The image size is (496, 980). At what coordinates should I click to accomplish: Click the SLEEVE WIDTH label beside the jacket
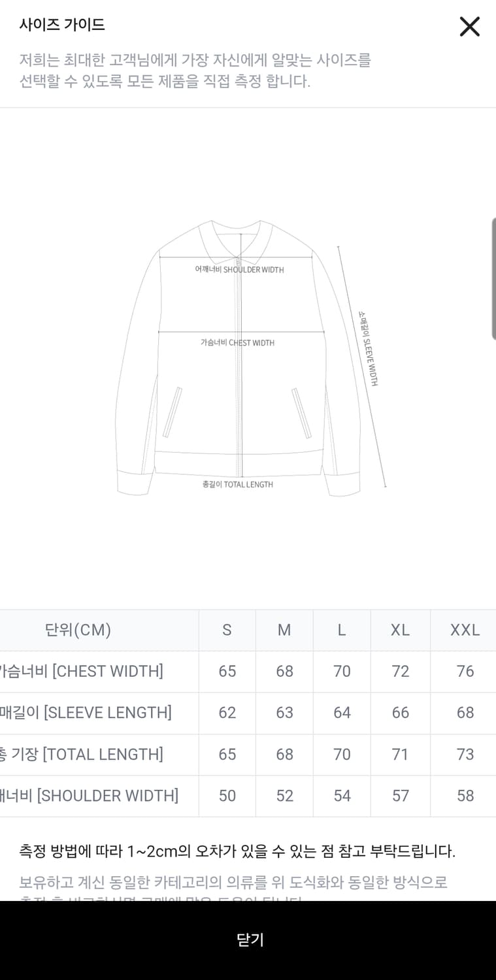368,349
